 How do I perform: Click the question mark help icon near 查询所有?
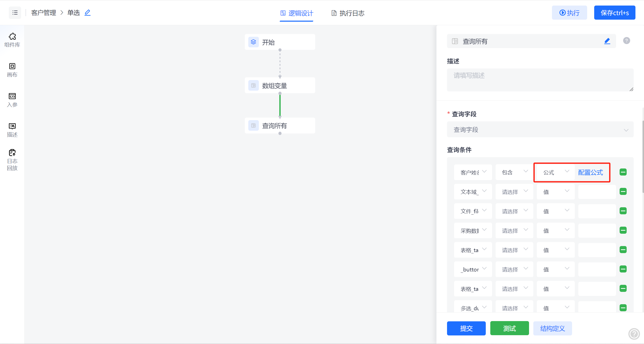[626, 41]
